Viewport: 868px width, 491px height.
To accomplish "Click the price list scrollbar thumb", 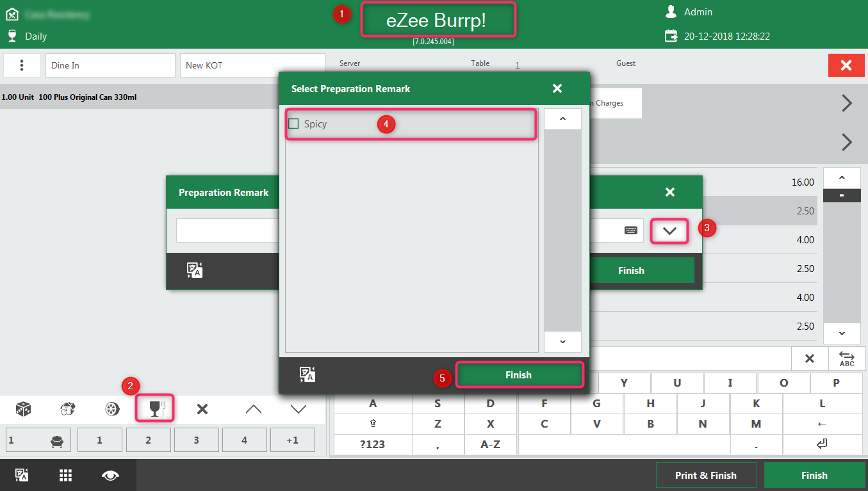I will click(842, 196).
